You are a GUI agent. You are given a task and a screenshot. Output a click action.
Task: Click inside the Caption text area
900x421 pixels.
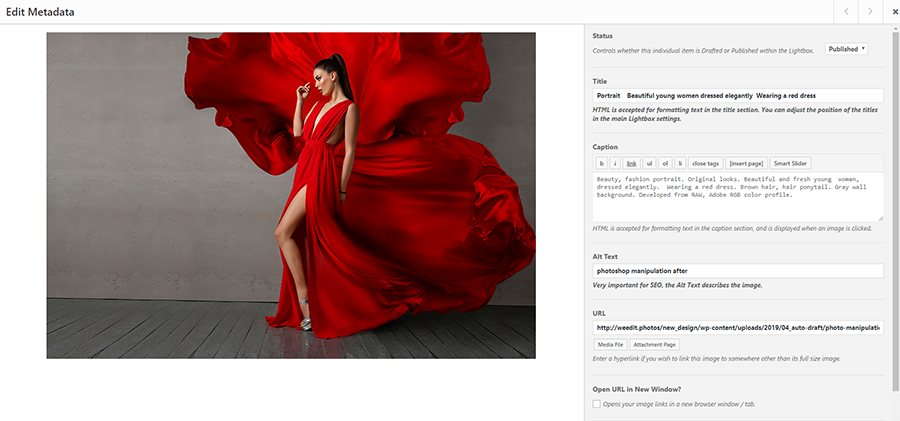737,196
